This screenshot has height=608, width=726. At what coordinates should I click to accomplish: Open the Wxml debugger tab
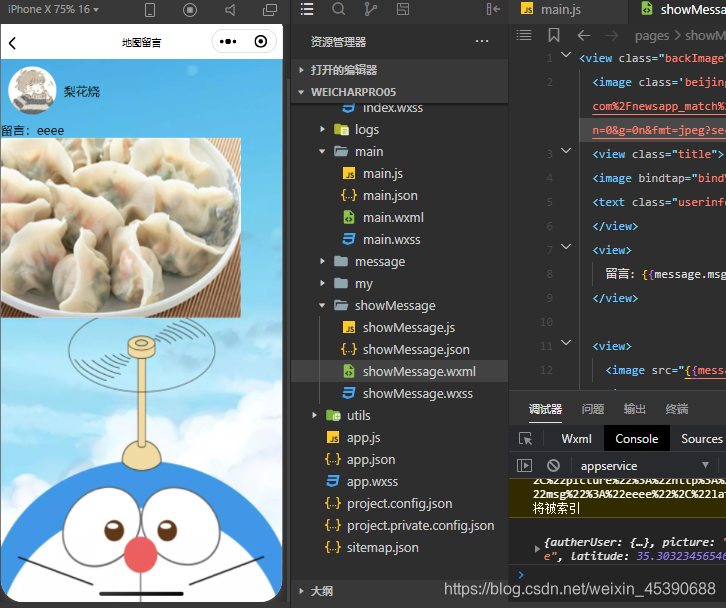tap(576, 439)
